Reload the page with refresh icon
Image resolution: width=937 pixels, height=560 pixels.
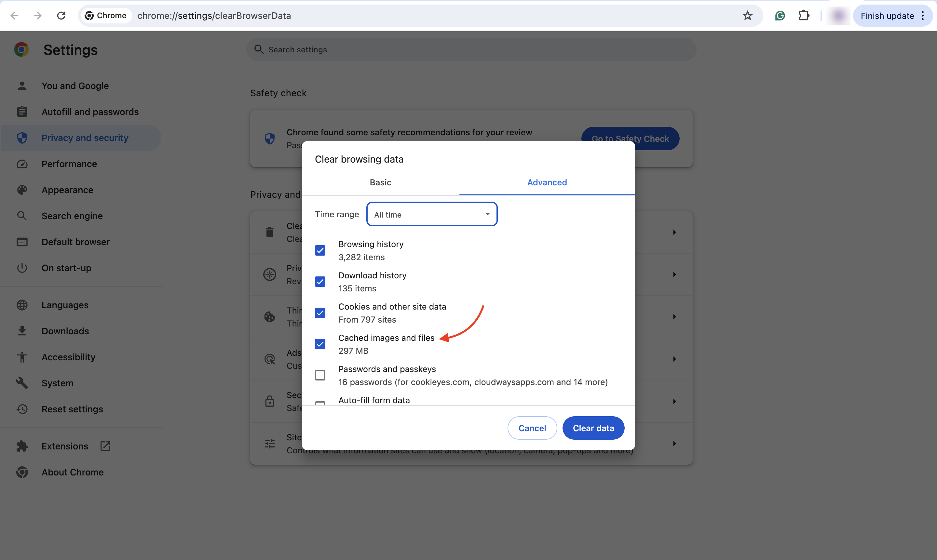[61, 16]
